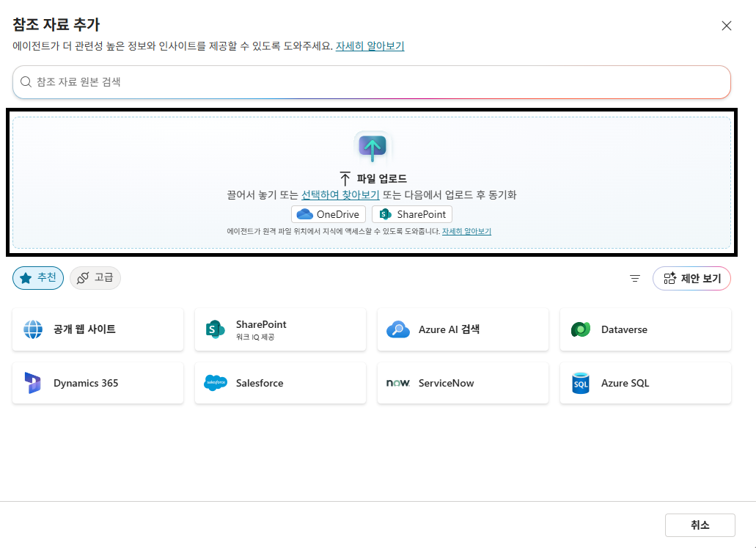The image size is (756, 548).
Task: Click the search magnifier icon
Action: pyautogui.click(x=26, y=82)
